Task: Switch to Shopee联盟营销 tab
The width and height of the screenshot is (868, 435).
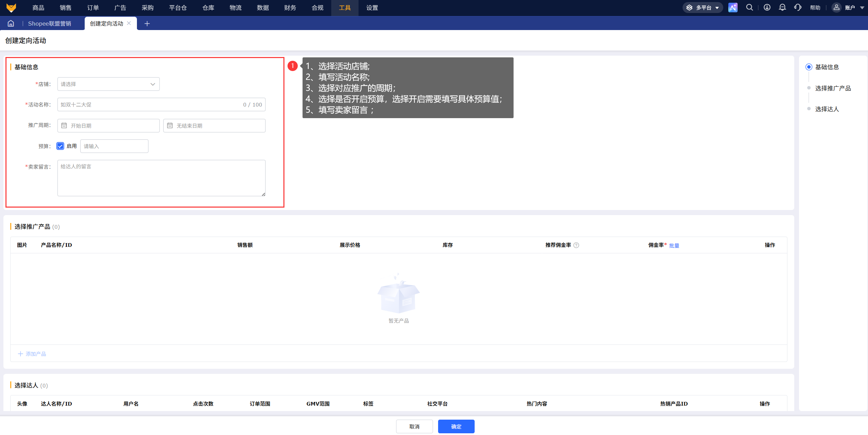Action: 50,24
